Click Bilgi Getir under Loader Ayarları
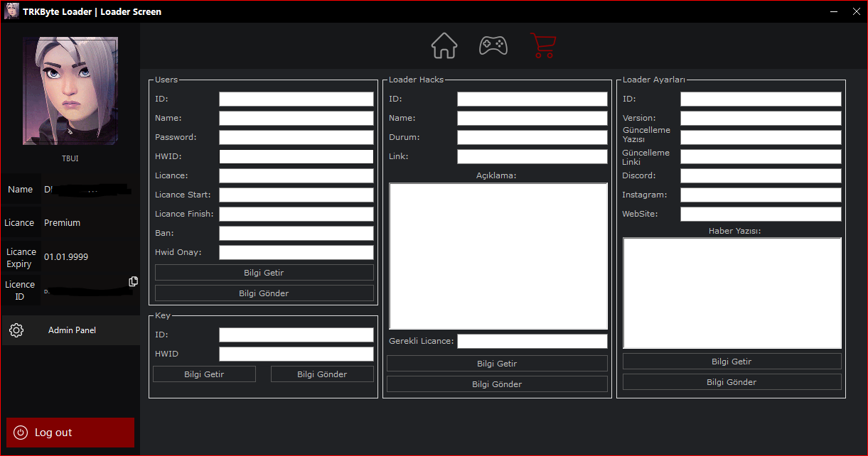The width and height of the screenshot is (868, 456). (x=732, y=362)
